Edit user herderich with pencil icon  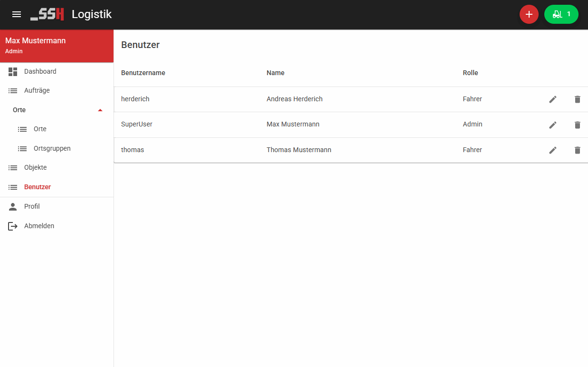(553, 99)
